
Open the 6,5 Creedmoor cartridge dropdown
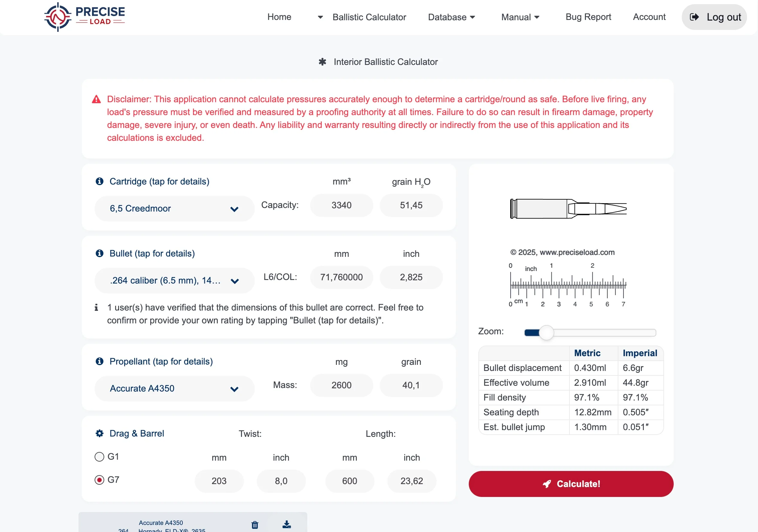pos(174,209)
